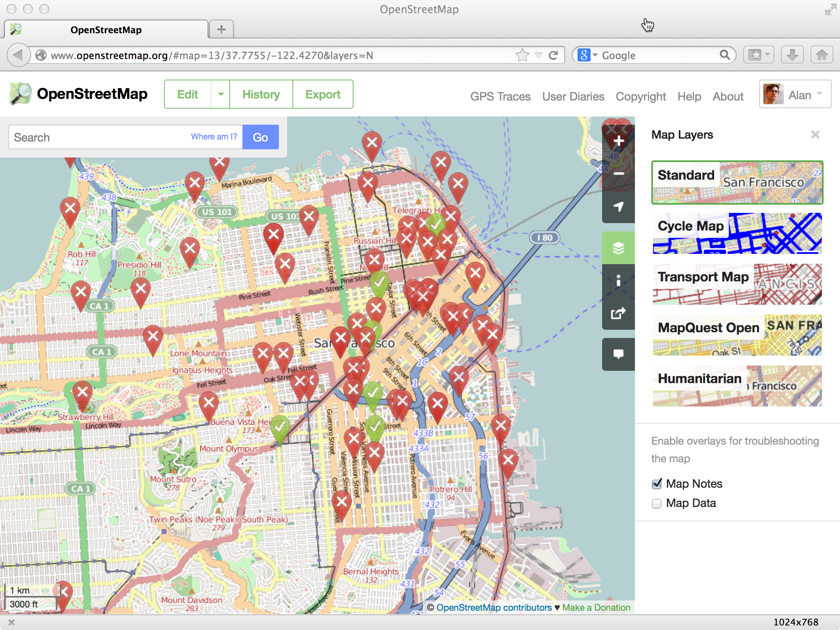Follow the Where am I? link
The image size is (840, 630).
point(214,137)
